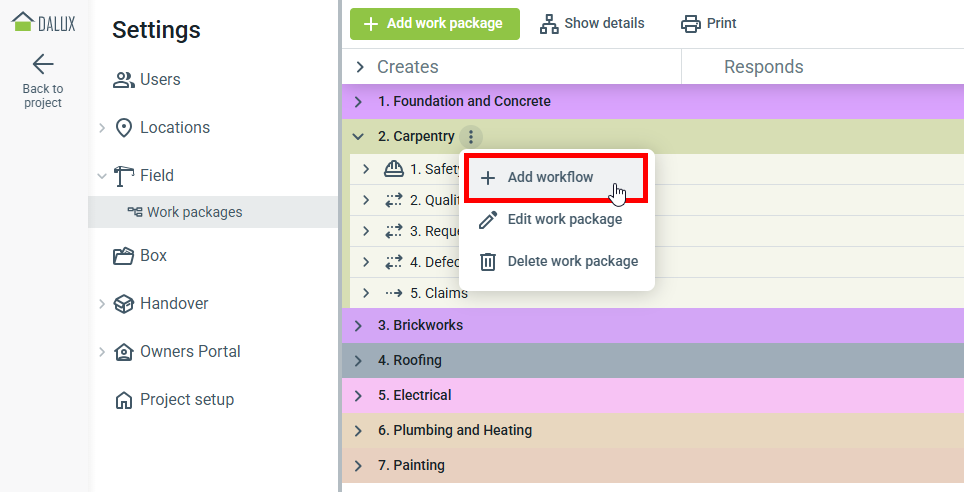
Task: Collapse the Field section in sidebar
Action: 102,176
